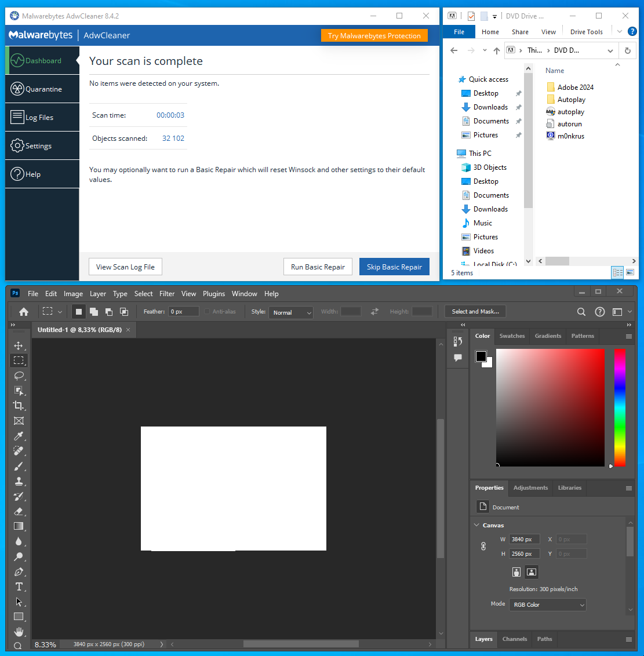
Task: Activate the Eraser tool
Action: 19,511
